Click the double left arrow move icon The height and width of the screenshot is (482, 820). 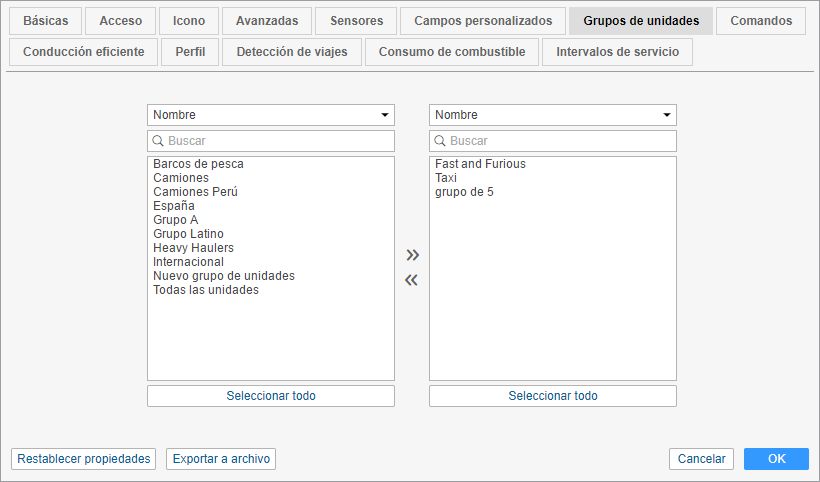pos(411,280)
